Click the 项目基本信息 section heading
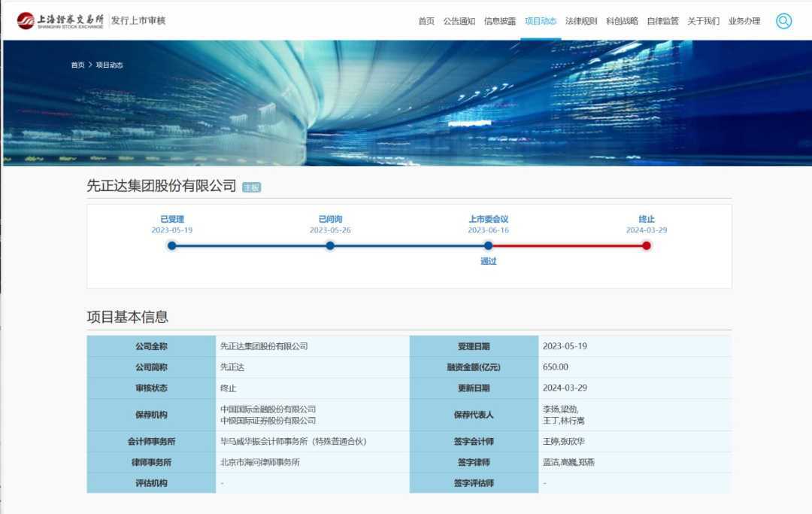This screenshot has width=812, height=514. pos(127,317)
